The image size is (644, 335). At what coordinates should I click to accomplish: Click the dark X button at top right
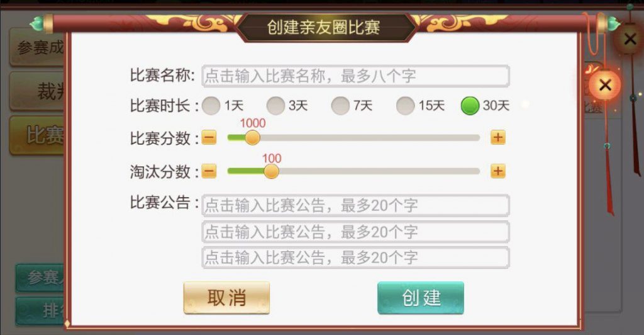point(630,39)
